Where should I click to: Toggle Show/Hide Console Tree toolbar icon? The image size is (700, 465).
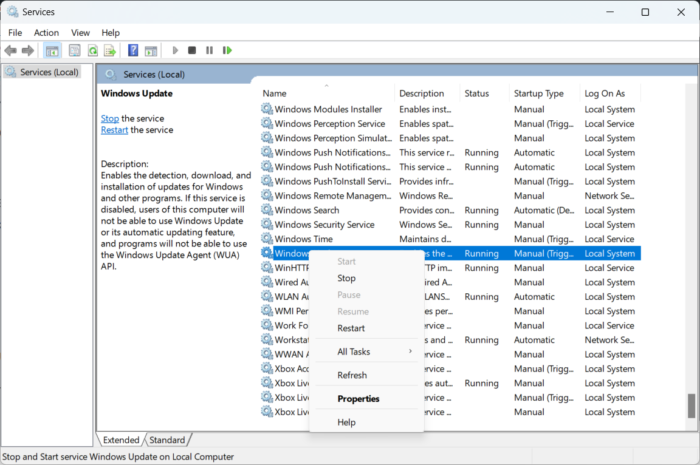click(52, 50)
